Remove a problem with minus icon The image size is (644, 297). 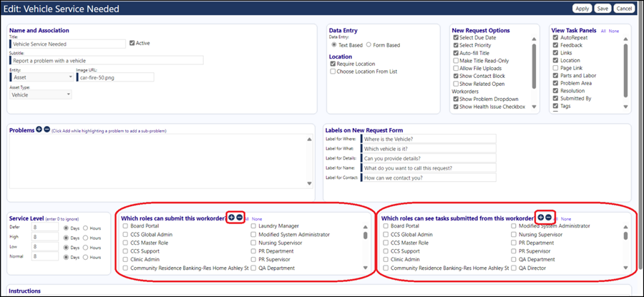tap(47, 130)
